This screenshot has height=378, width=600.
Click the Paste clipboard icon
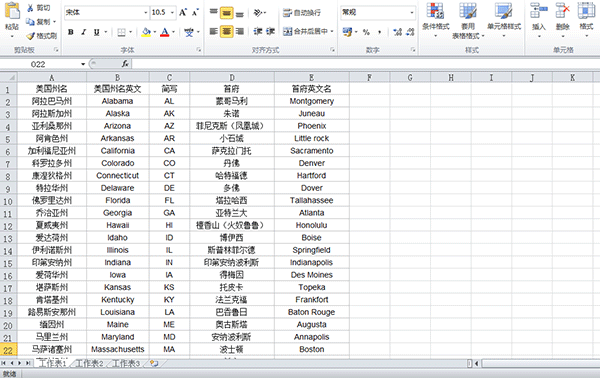[x=12, y=11]
